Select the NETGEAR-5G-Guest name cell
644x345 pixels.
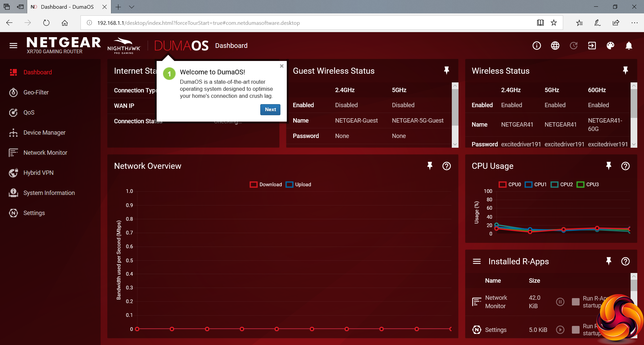pos(418,121)
